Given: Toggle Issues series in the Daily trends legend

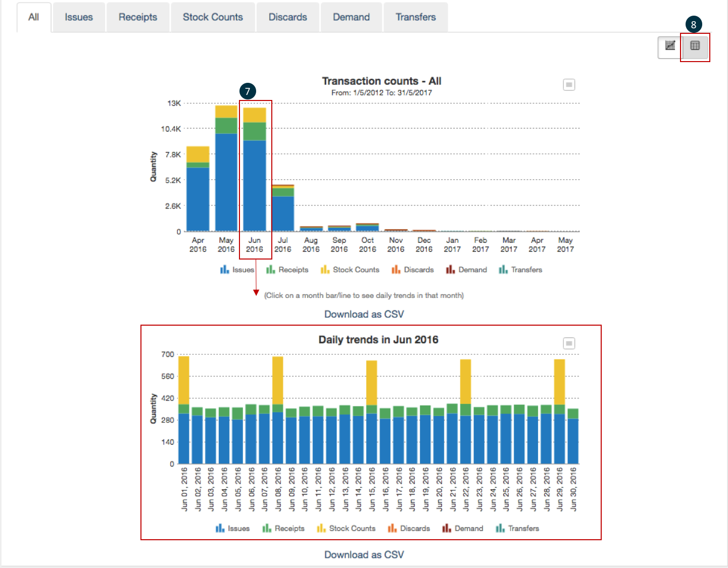Looking at the screenshot, I should click(232, 528).
